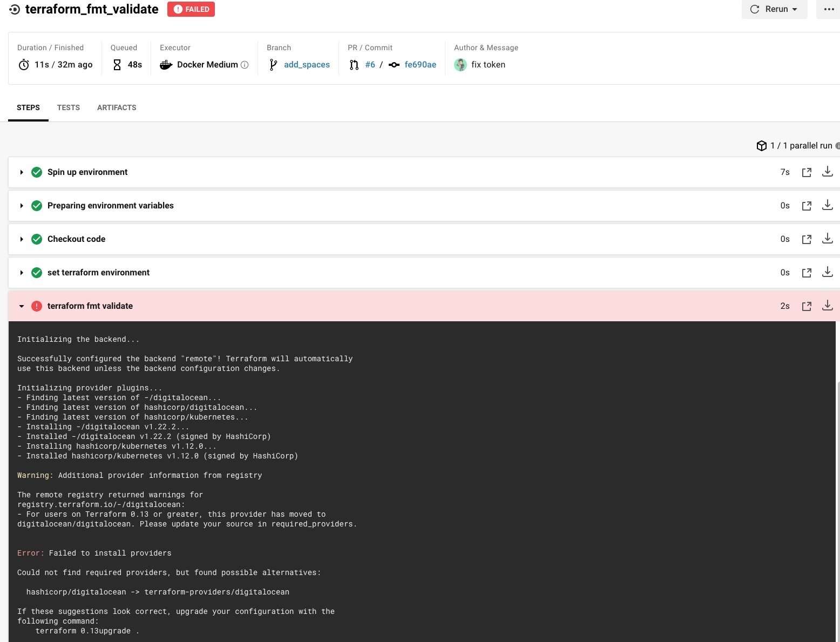Viewport: 840px width, 642px height.
Task: Open set terraform environment output externally
Action: (807, 273)
